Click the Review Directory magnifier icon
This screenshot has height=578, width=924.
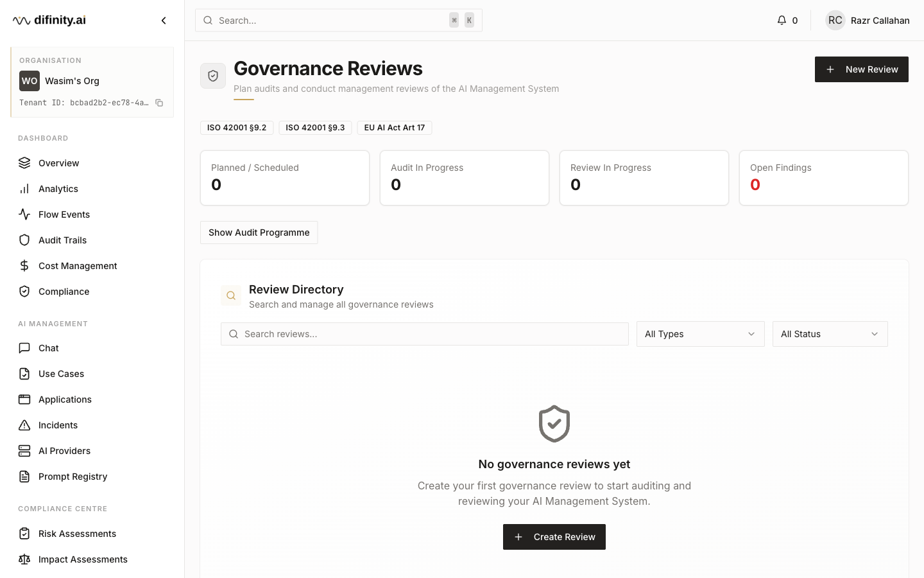pos(231,296)
